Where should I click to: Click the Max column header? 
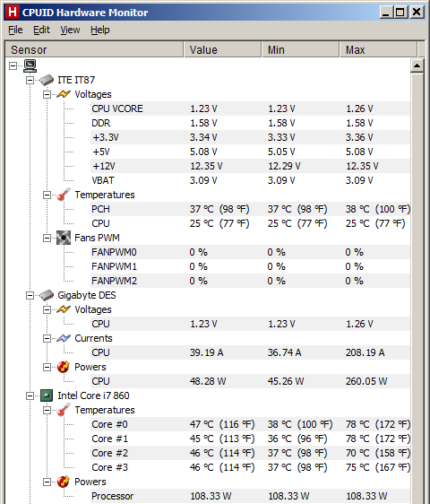[378, 50]
